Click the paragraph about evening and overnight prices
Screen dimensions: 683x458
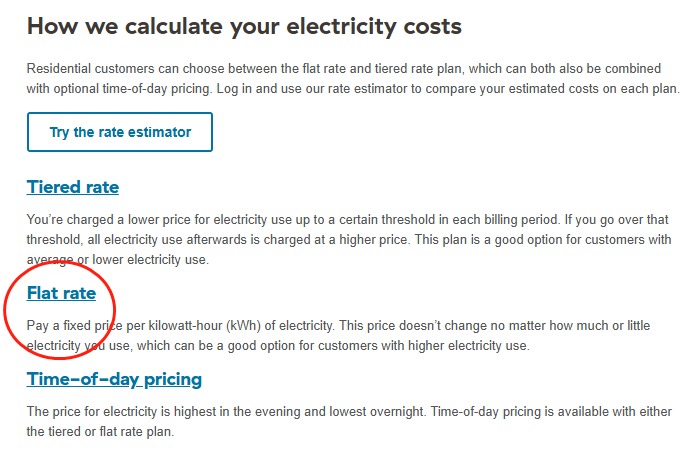pyautogui.click(x=349, y=421)
